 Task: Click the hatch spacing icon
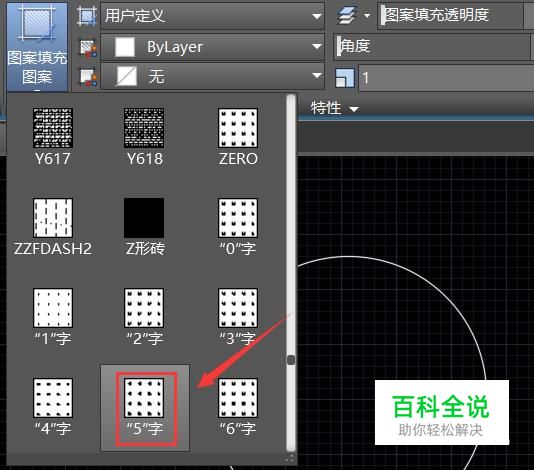[x=345, y=78]
